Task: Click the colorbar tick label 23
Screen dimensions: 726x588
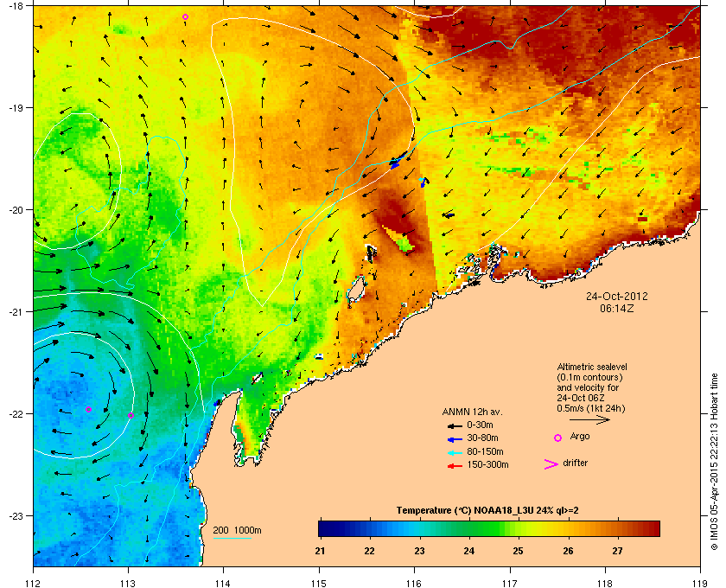Action: (x=419, y=551)
